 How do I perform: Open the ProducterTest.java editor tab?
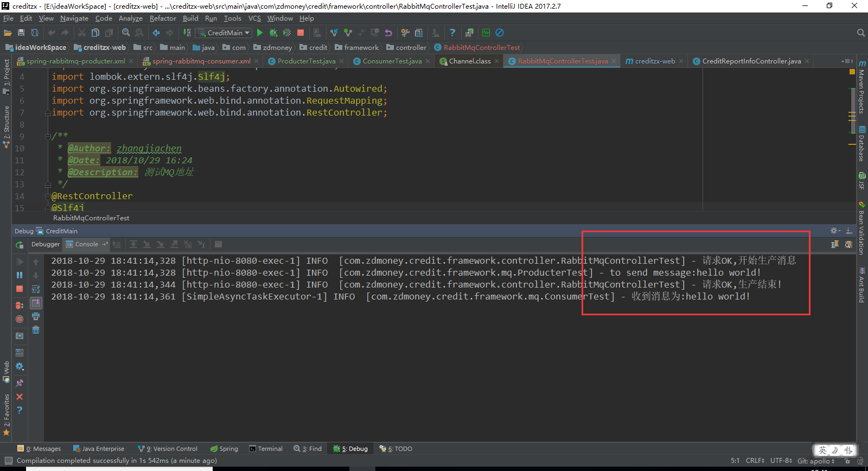307,61
